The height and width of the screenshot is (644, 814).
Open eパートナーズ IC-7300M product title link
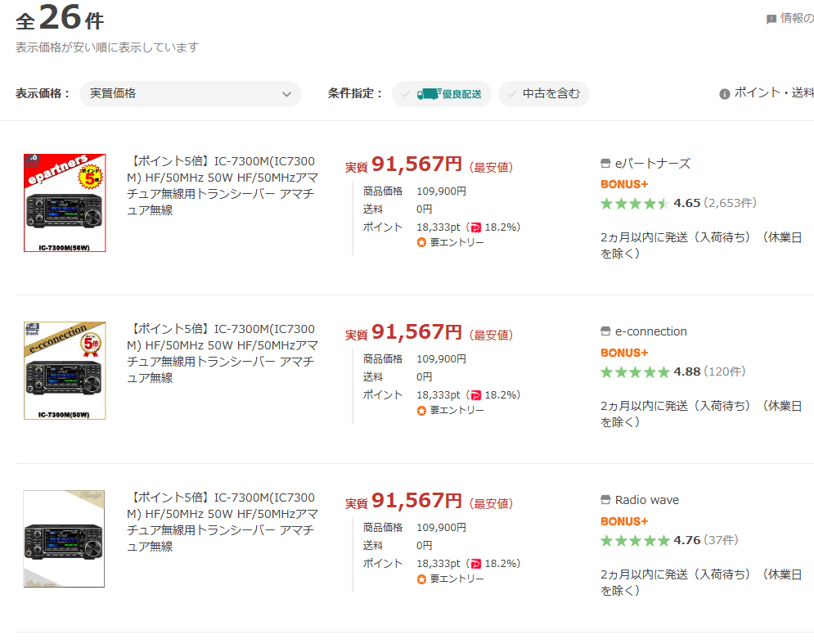[x=223, y=186]
